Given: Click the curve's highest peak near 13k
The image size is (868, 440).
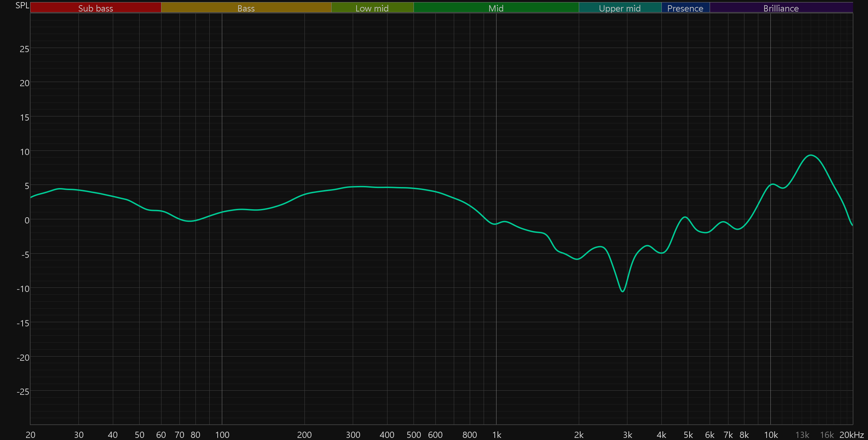Looking at the screenshot, I should 811,155.
